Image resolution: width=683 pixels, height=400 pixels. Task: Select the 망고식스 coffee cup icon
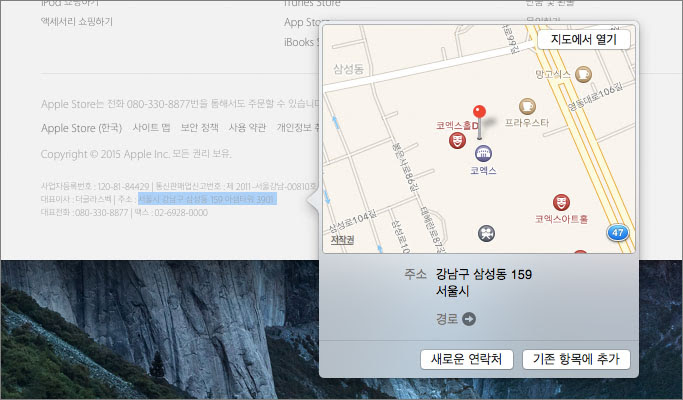pos(583,75)
